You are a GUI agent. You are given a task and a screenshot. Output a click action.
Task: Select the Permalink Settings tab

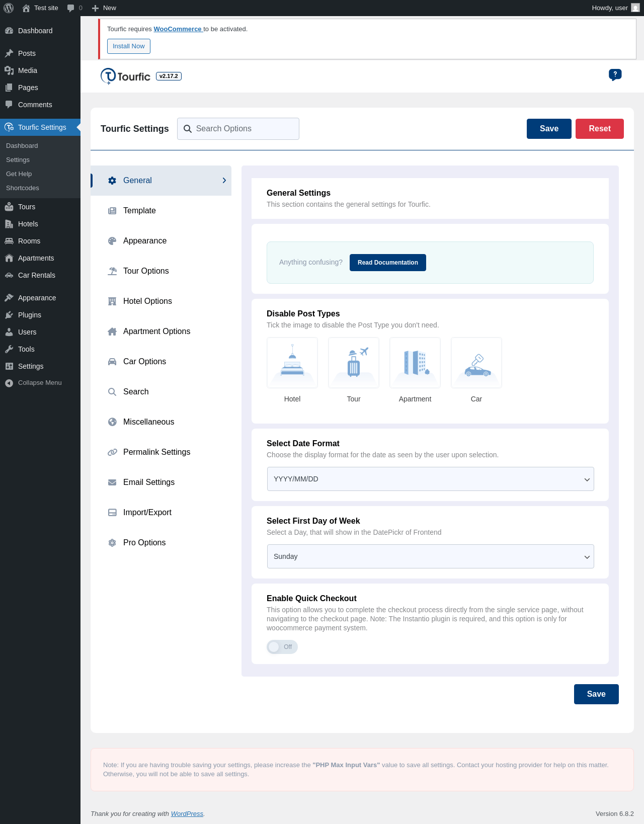point(161,452)
